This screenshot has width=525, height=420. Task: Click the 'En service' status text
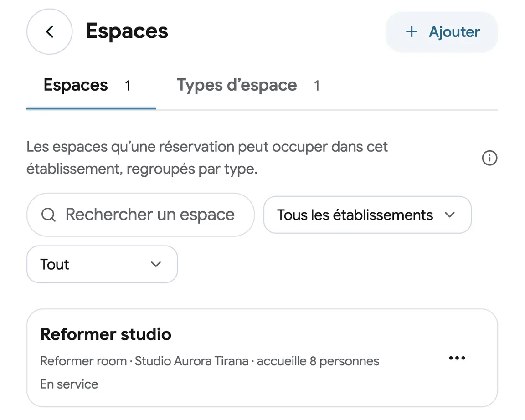(69, 384)
